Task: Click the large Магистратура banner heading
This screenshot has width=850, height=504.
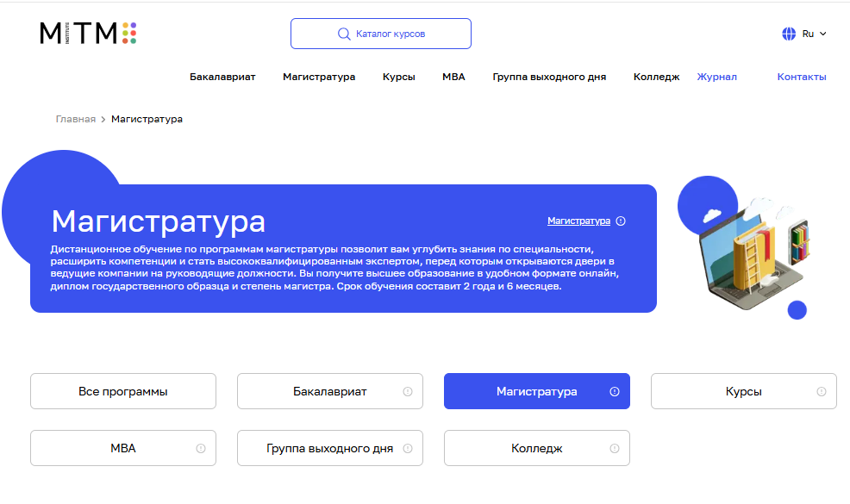Action: (x=159, y=221)
